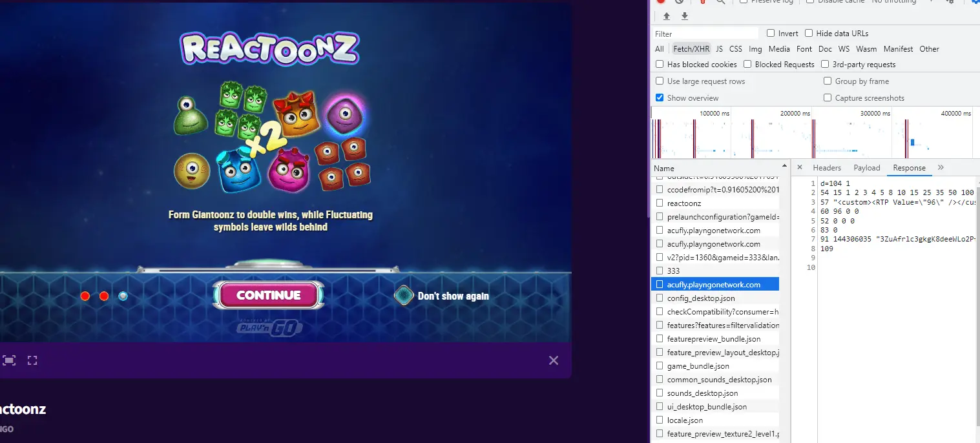Select the highlighted acufly.playngonetwork.com row
980x443 pixels.
coord(715,284)
